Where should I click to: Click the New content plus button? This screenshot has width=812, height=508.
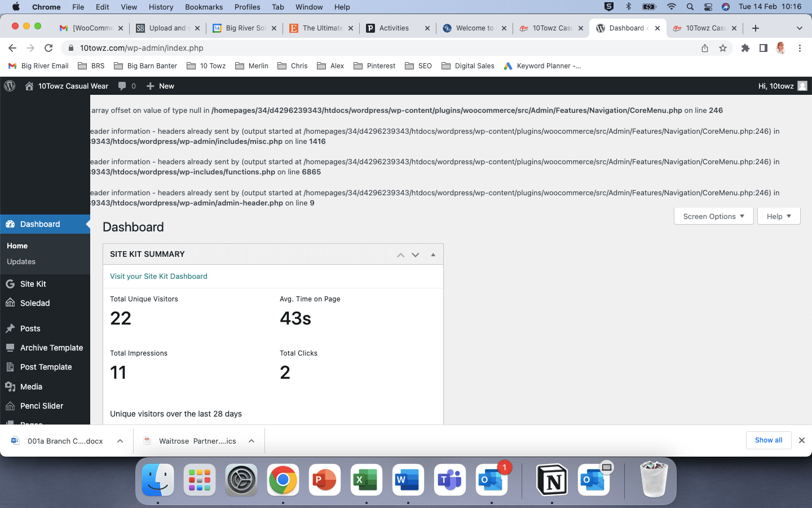click(x=160, y=86)
